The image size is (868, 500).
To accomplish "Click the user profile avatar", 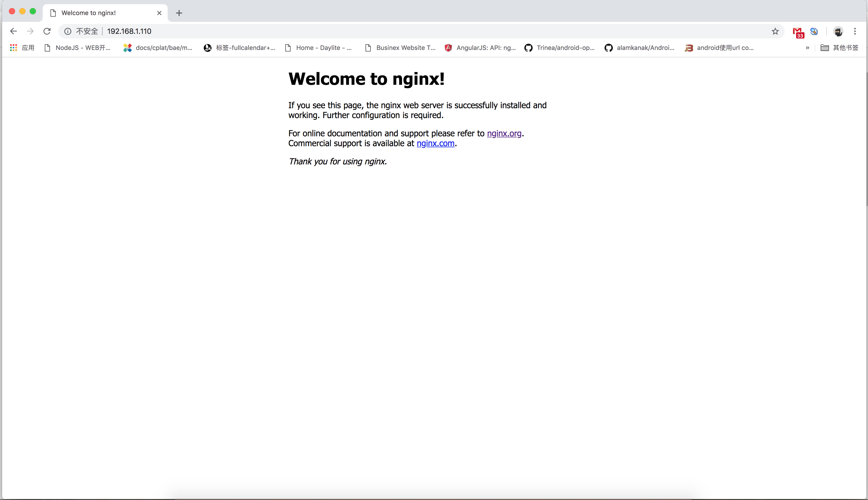I will pos(838,31).
